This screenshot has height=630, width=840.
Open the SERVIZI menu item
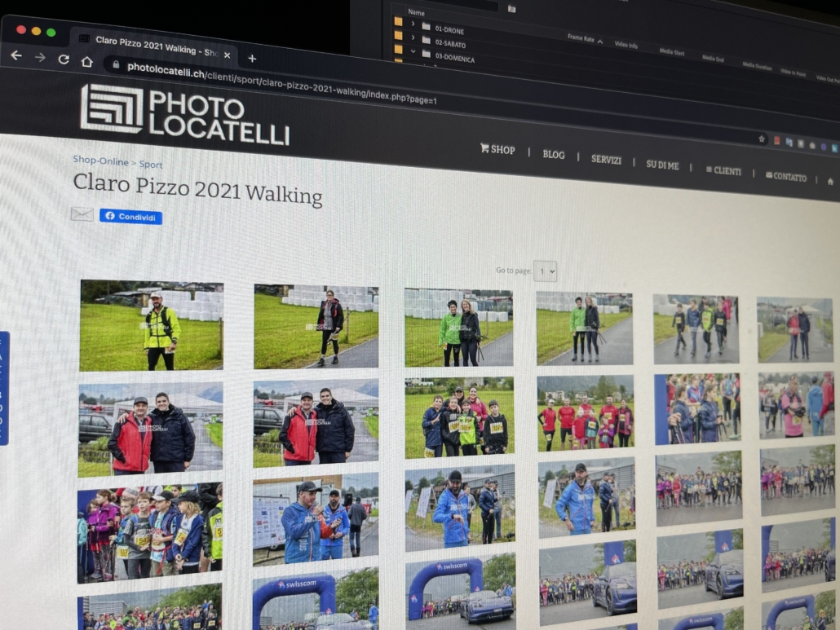(x=606, y=160)
